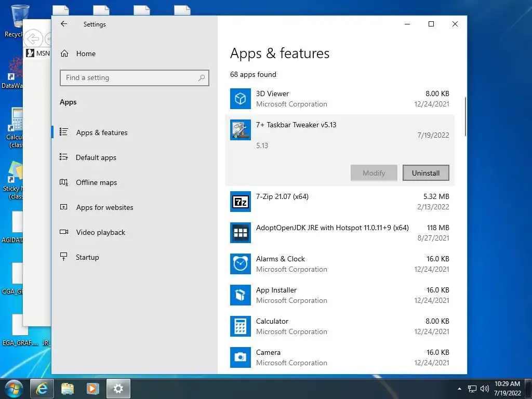The height and width of the screenshot is (399, 532).
Task: Focus the Find a setting search box
Action: [x=135, y=78]
